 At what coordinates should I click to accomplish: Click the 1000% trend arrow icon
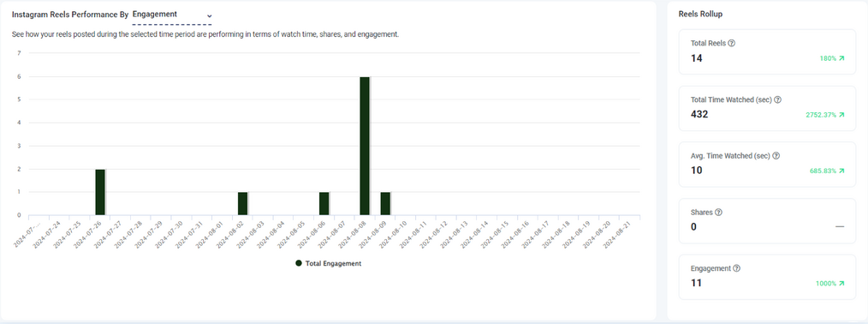[x=841, y=284]
